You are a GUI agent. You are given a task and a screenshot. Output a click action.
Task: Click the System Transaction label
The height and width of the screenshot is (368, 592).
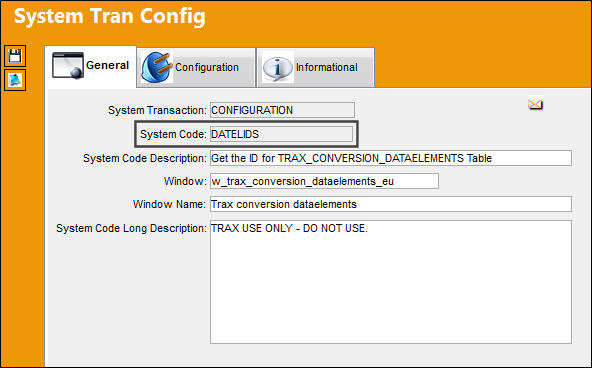click(x=157, y=110)
